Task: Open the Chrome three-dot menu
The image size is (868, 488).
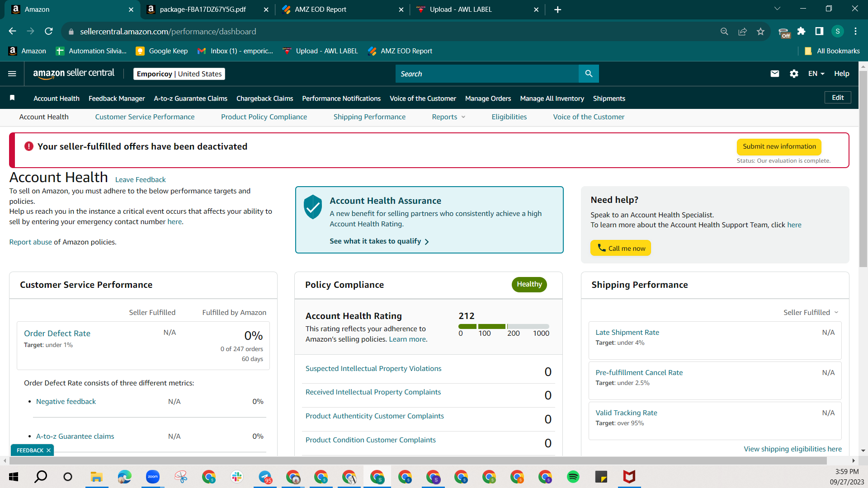Action: coord(855,31)
